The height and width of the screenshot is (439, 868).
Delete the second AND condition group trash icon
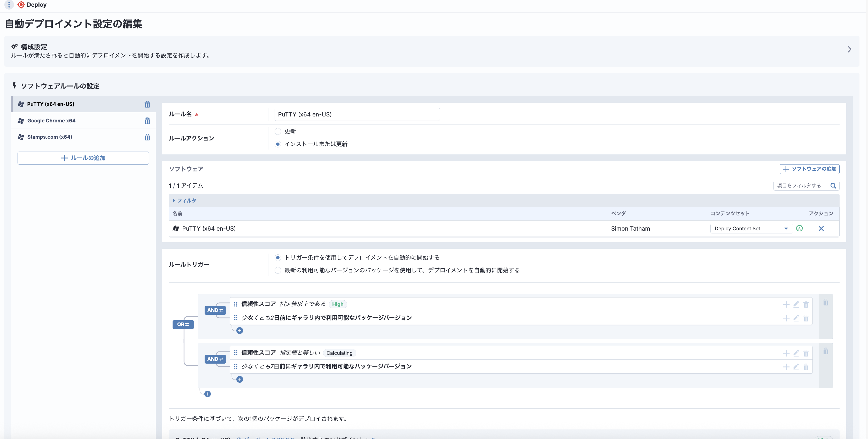coord(826,351)
